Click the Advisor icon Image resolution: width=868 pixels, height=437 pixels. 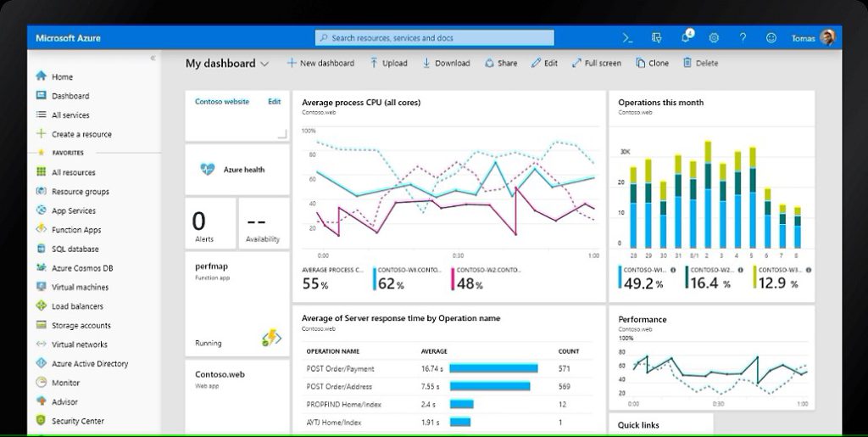pos(41,401)
